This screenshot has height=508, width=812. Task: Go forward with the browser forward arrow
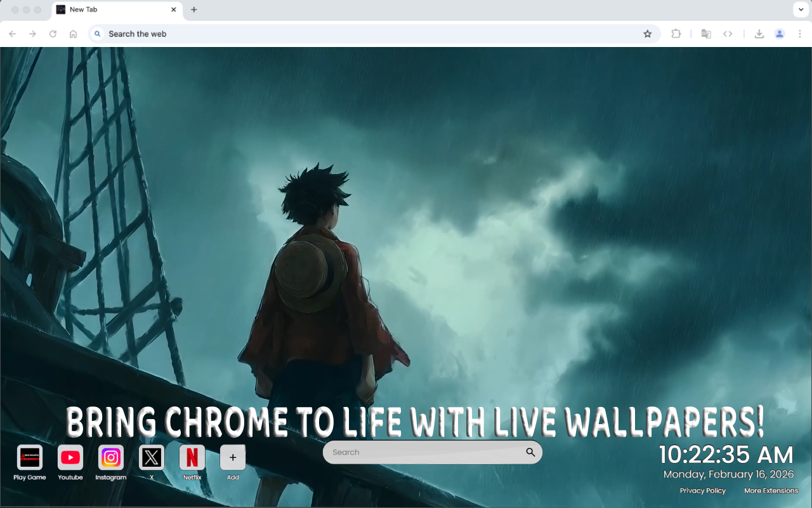33,34
